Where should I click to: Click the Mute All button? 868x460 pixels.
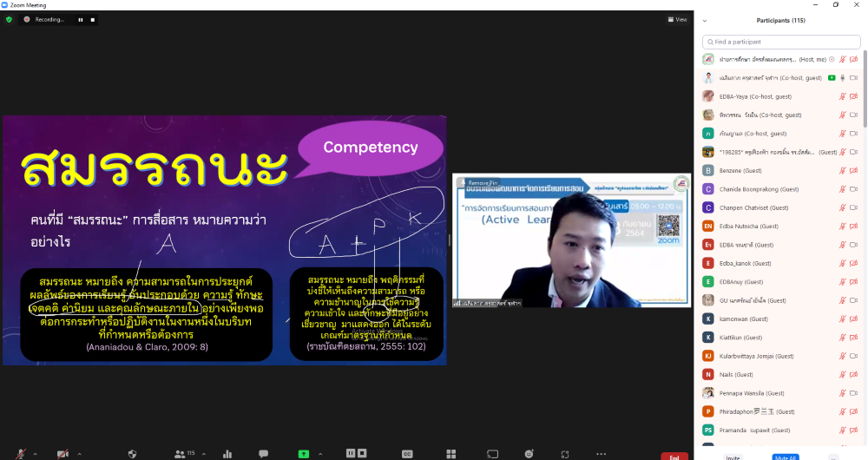point(786,457)
